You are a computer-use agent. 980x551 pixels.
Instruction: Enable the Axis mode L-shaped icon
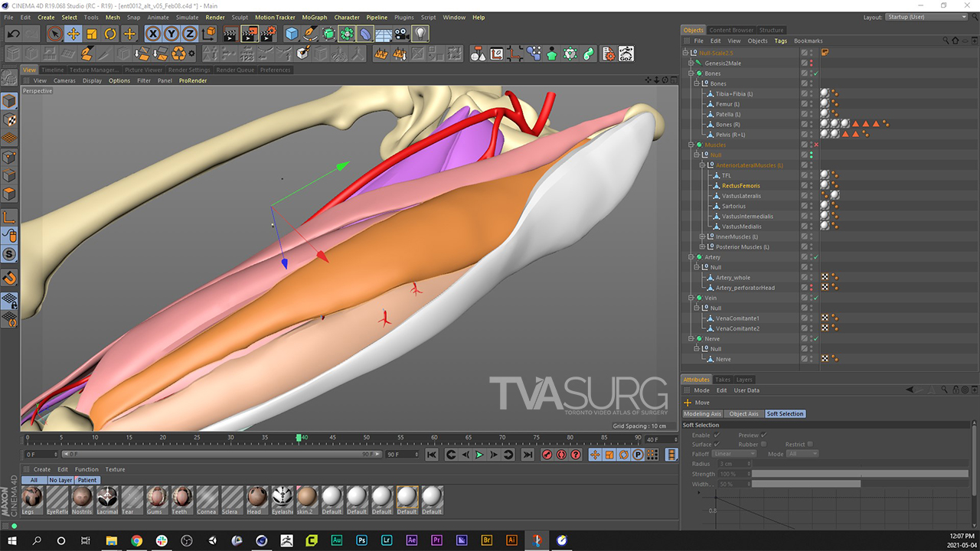click(9, 217)
